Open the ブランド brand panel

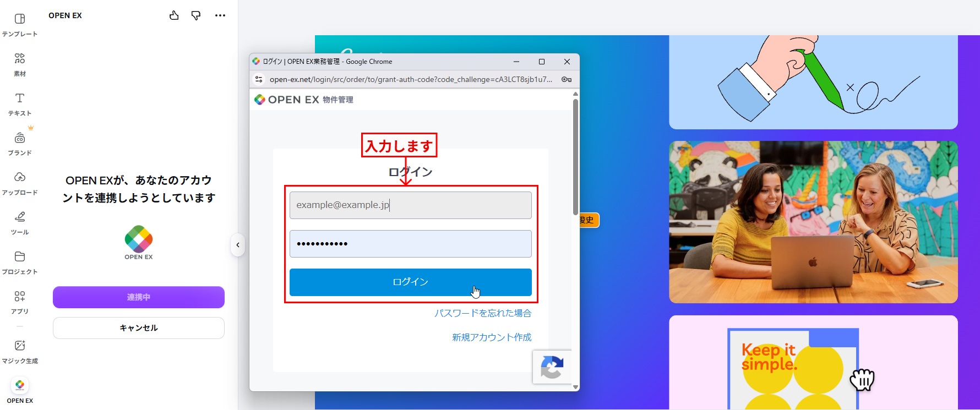pos(20,144)
